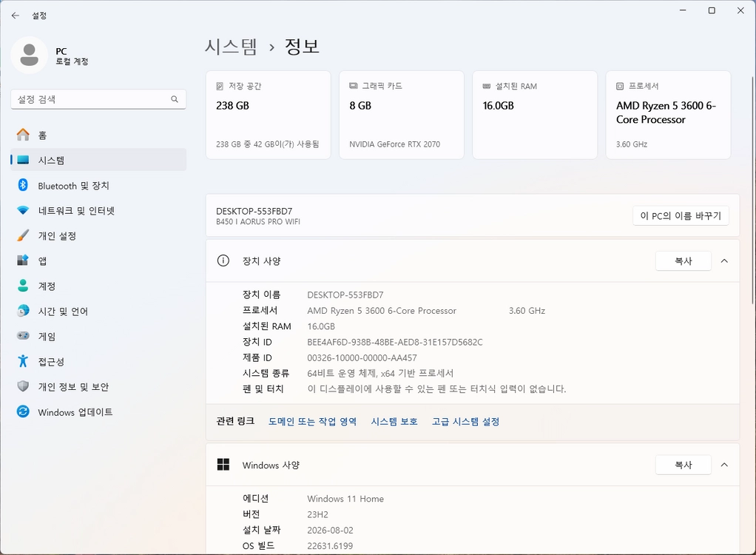Click the processor chip icon on card
The width and height of the screenshot is (756, 555).
[620, 86]
